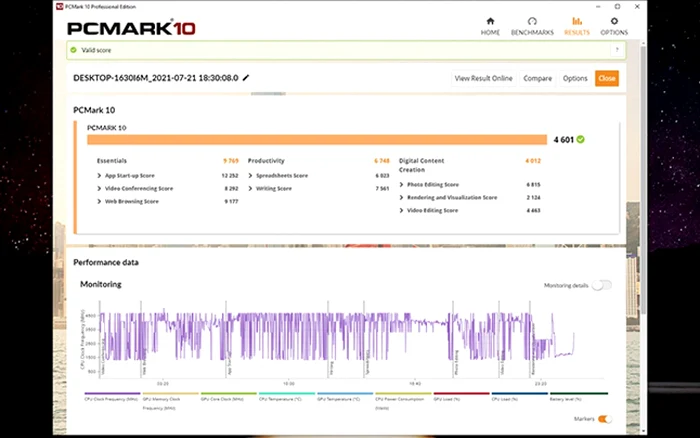The height and width of the screenshot is (438, 700).
Task: Expand Writing Score details
Action: click(250, 188)
